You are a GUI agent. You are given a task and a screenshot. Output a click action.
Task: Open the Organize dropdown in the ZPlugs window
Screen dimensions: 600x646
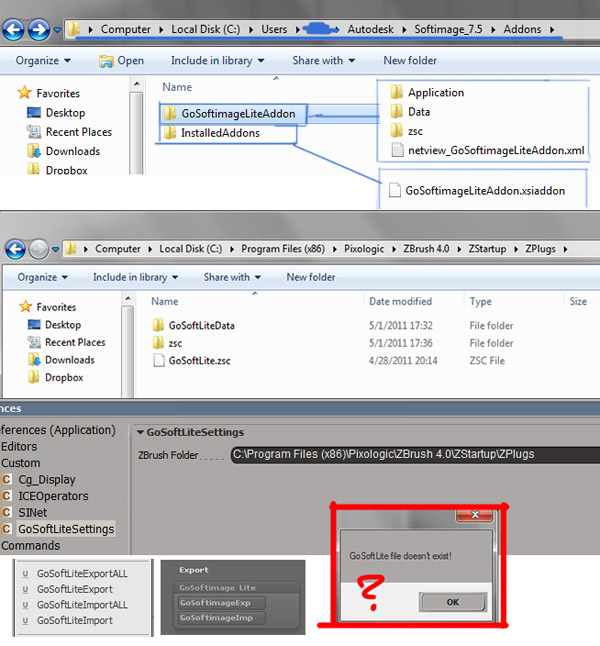pyautogui.click(x=42, y=277)
